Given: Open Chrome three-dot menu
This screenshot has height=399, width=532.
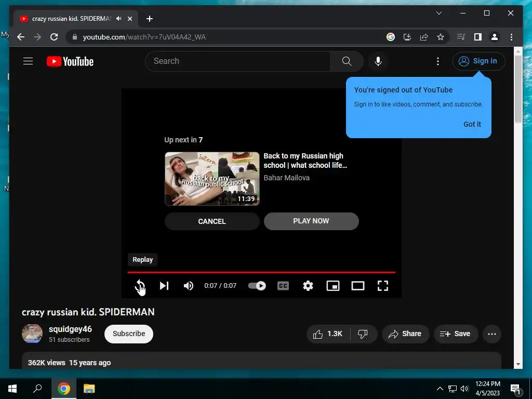Looking at the screenshot, I should (x=511, y=37).
